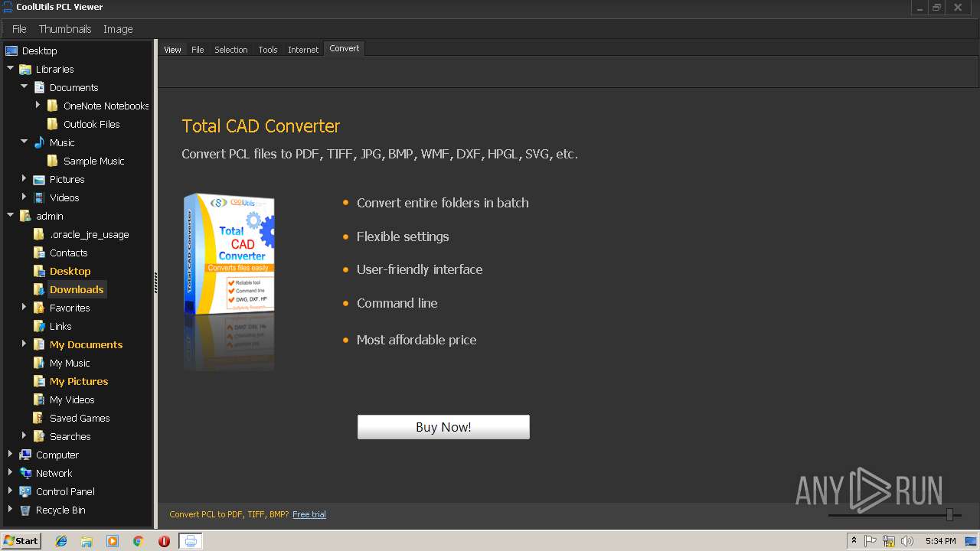Switch to the Selection tab
The image size is (980, 551).
230,50
